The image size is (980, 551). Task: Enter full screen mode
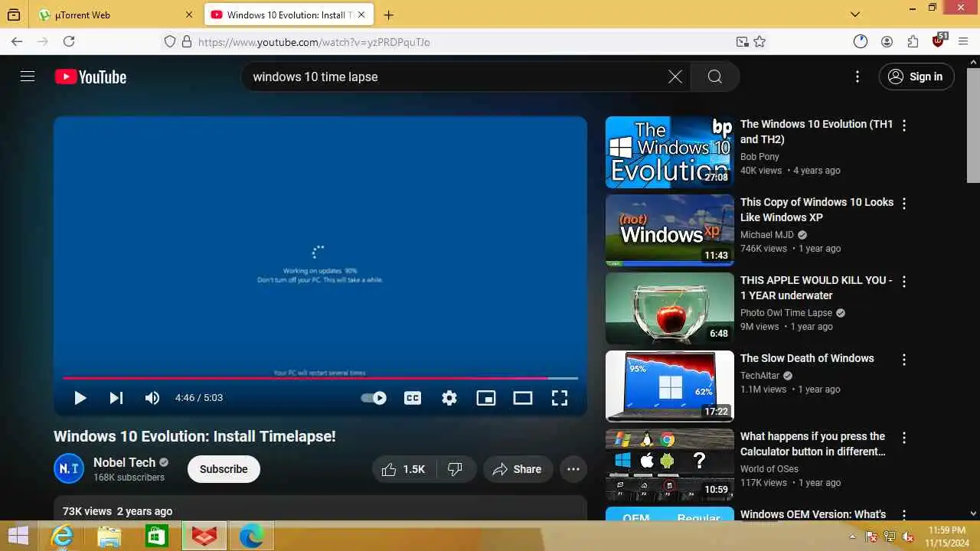tap(560, 398)
